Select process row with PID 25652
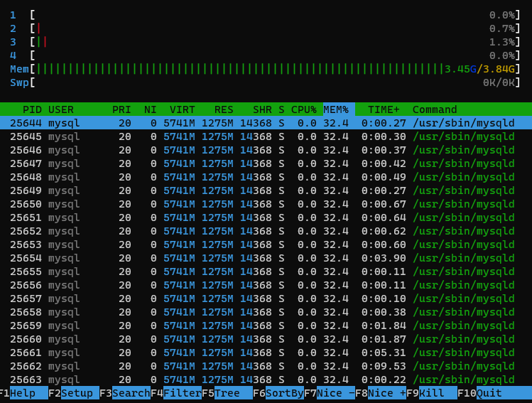 point(266,231)
